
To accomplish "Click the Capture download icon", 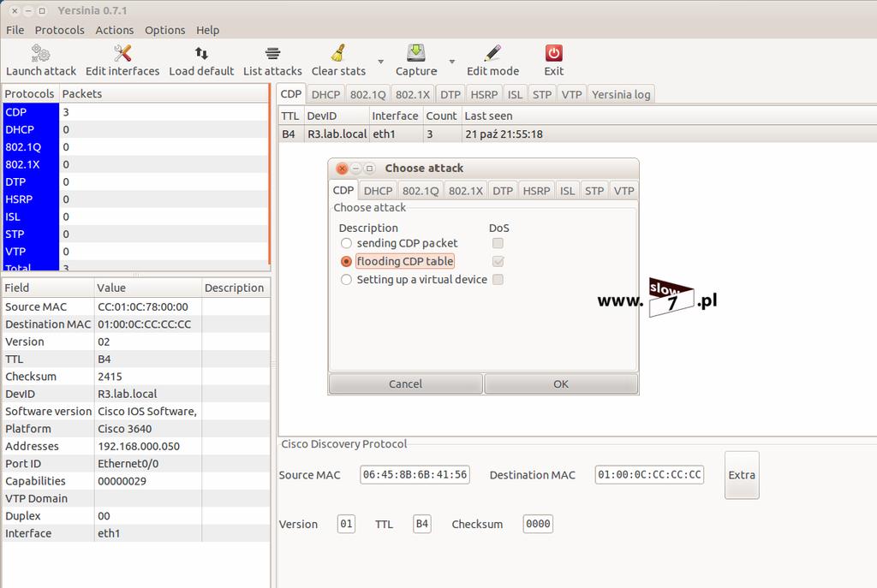I will point(416,53).
